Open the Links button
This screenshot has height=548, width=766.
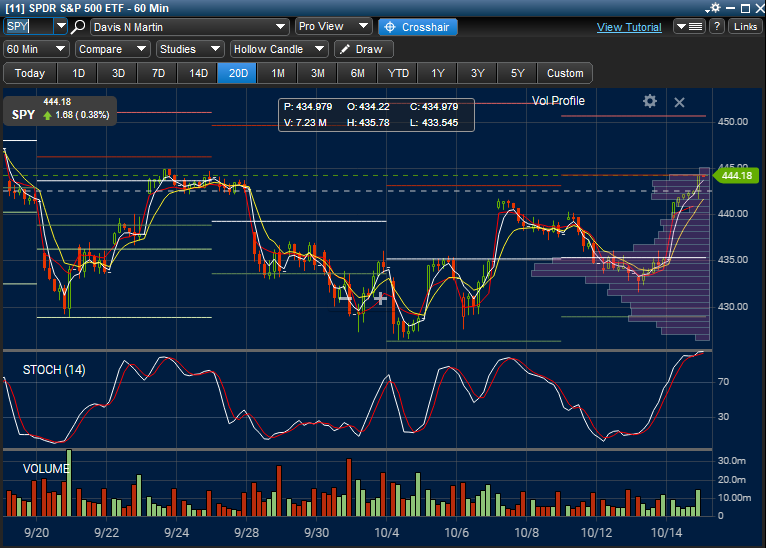(x=745, y=26)
